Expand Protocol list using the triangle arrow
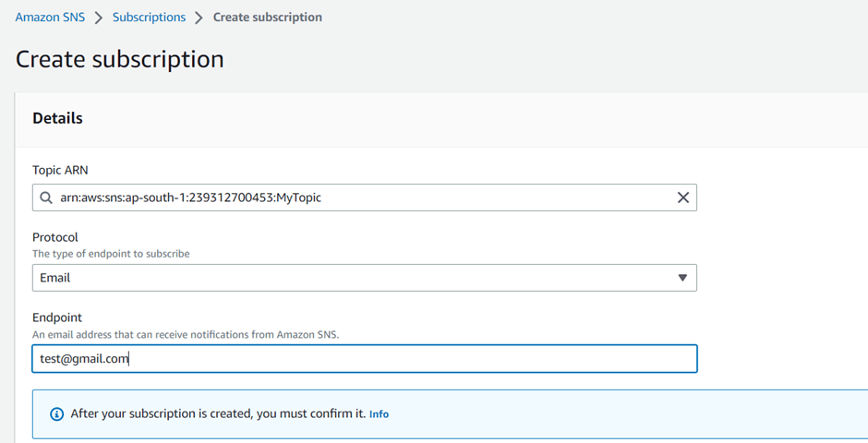 point(682,278)
